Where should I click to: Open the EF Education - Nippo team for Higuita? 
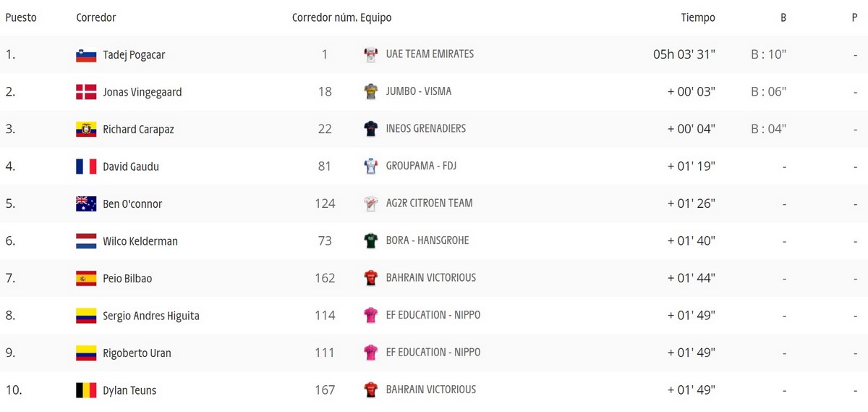pyautogui.click(x=433, y=315)
